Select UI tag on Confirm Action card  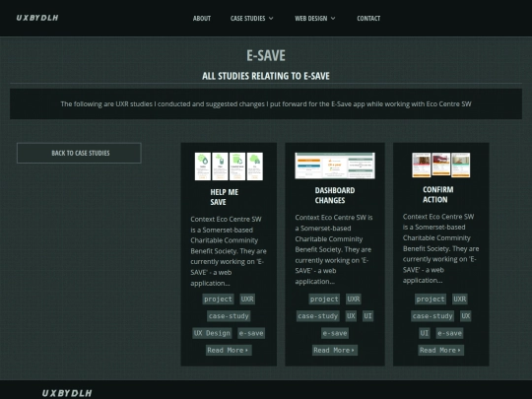point(424,333)
